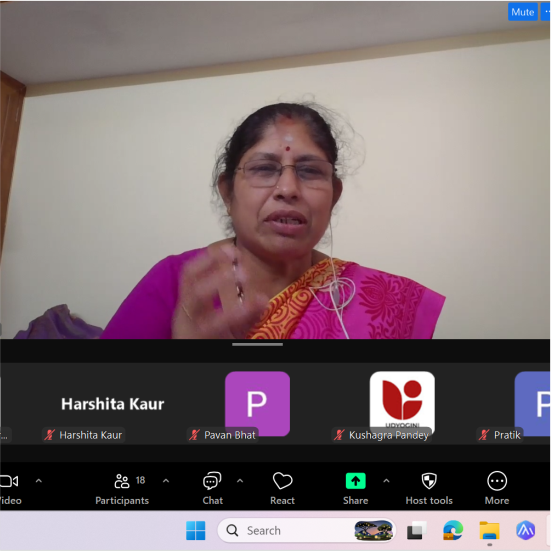Viewport: 551px width, 551px height.
Task: Open the Participants panel icon
Action: coord(122,481)
